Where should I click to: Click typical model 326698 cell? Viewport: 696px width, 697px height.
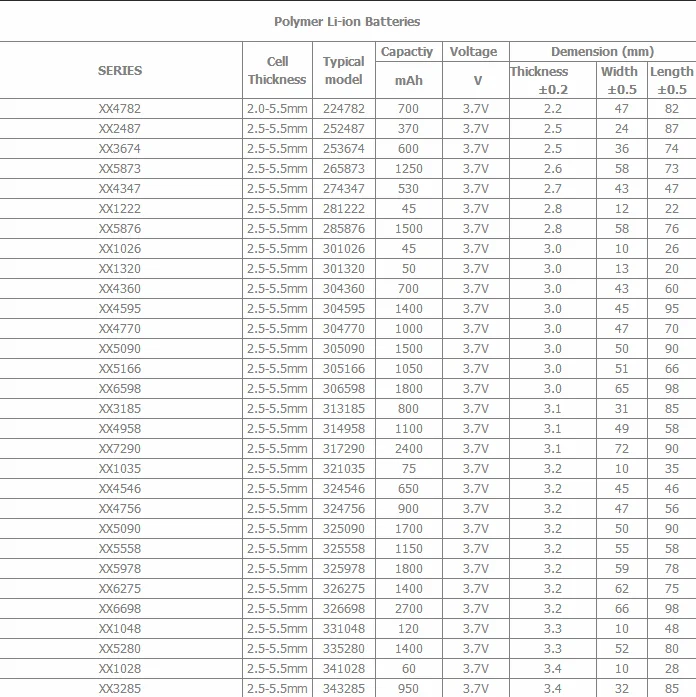343,609
